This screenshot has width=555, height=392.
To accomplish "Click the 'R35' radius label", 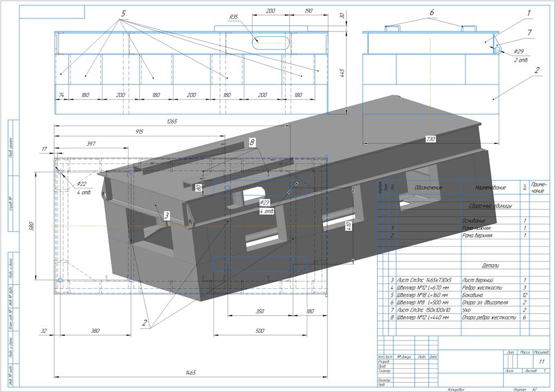I will (x=234, y=17).
